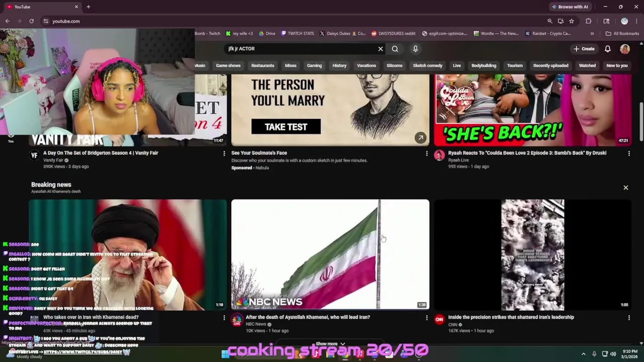Screen dimensions: 644x362
Task: Expand hidden bookmarks with the double chevron
Action: pos(592,34)
